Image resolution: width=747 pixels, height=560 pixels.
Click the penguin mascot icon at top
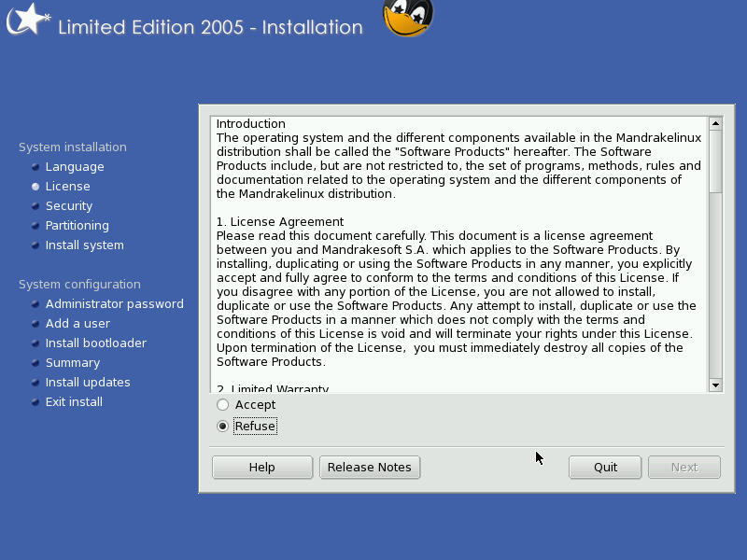click(408, 18)
